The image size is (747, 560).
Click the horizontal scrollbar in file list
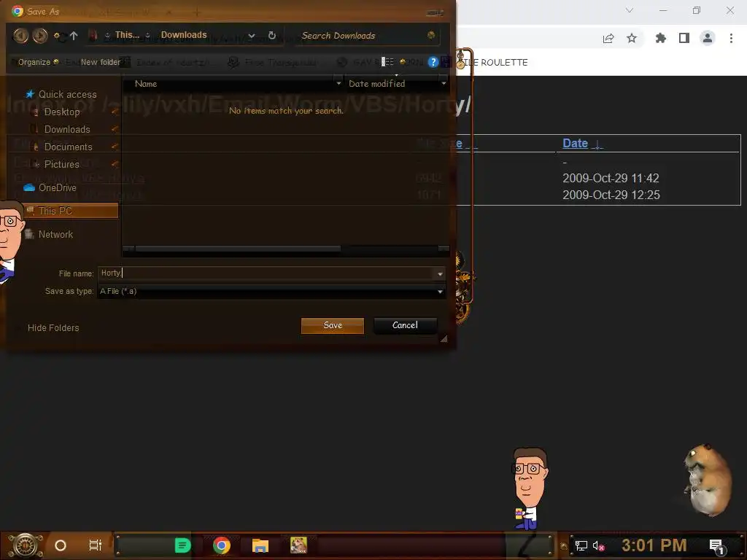[x=238, y=249]
